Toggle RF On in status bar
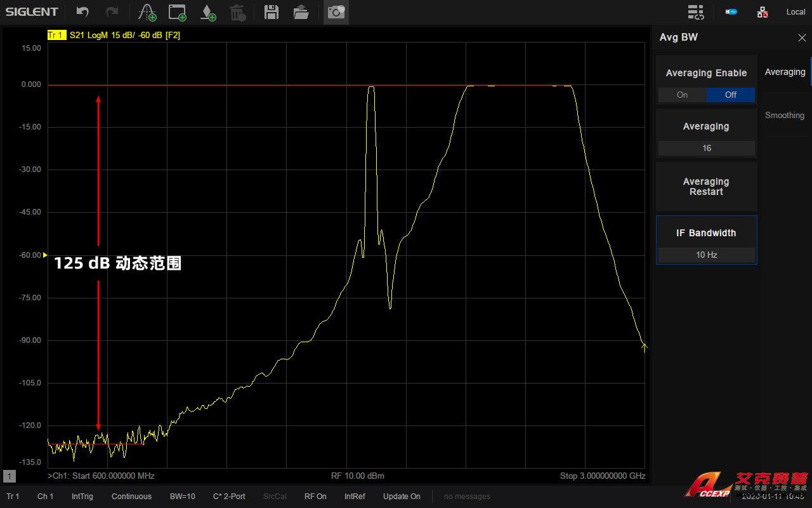812x508 pixels. [315, 496]
